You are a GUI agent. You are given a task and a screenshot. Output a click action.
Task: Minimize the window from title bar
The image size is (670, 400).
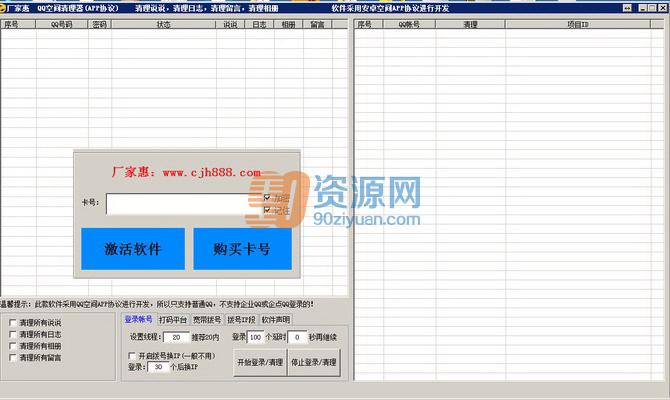[642, 8]
